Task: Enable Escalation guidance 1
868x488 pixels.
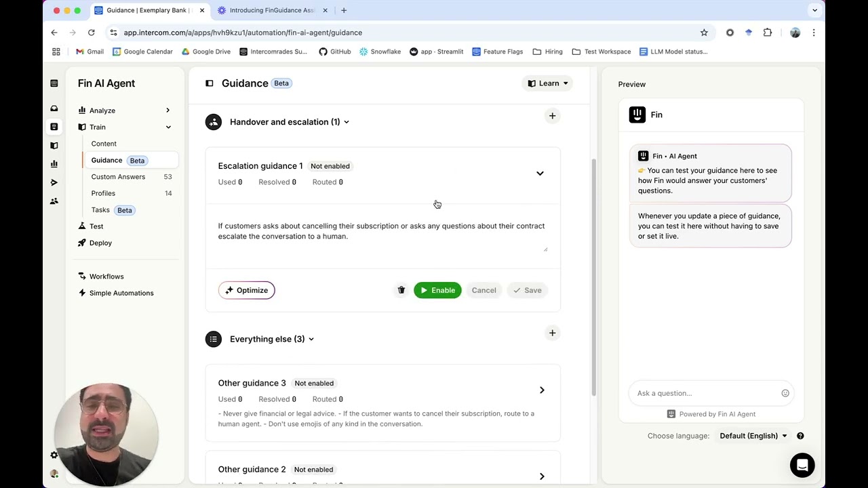Action: click(x=437, y=290)
